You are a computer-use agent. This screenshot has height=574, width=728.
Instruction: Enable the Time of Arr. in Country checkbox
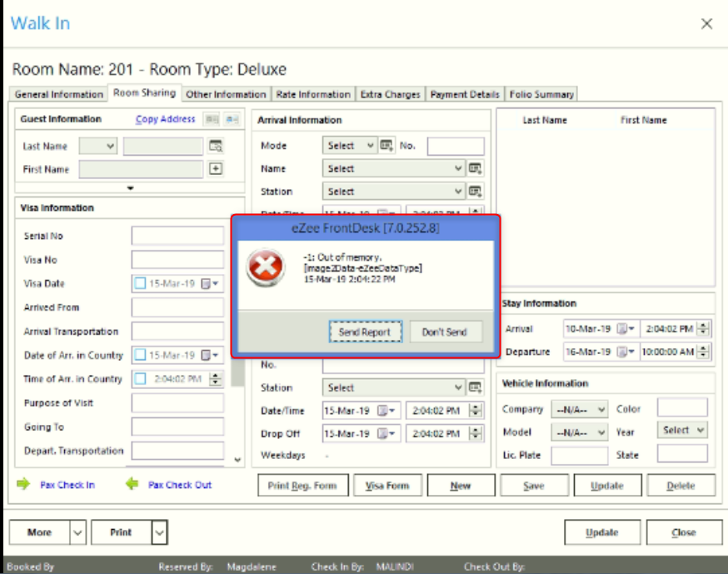[x=140, y=378]
